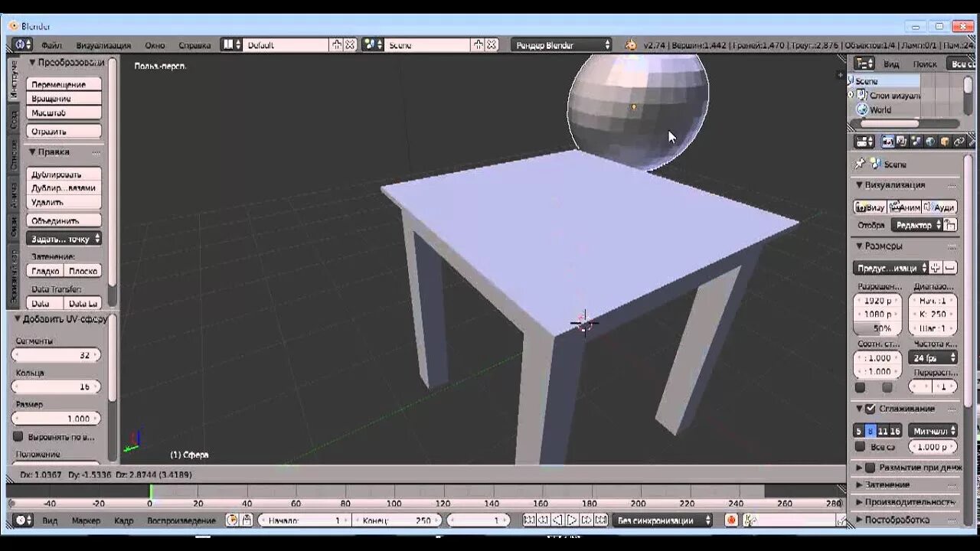Select the Render Layers properties tab icon

coord(902,142)
